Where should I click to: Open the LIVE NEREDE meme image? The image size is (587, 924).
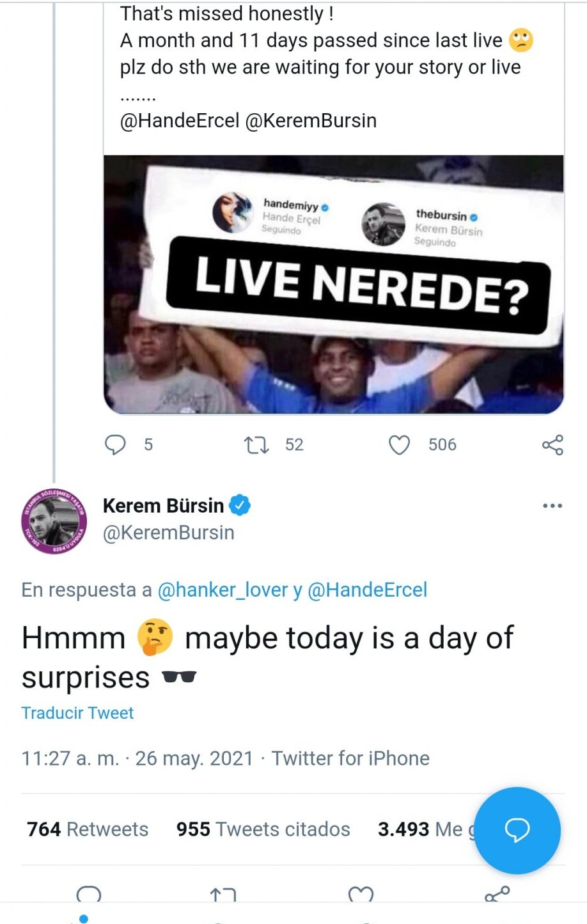333,285
